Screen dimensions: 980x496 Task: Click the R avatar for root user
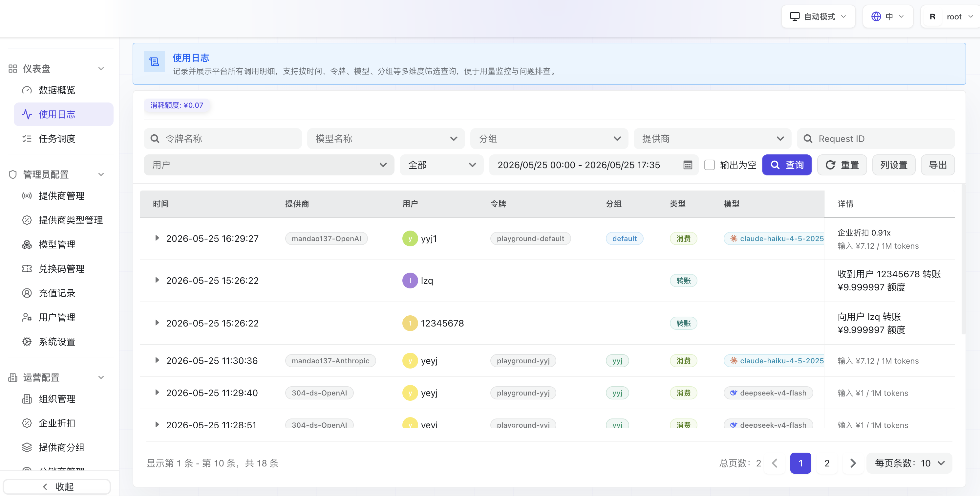[932, 16]
